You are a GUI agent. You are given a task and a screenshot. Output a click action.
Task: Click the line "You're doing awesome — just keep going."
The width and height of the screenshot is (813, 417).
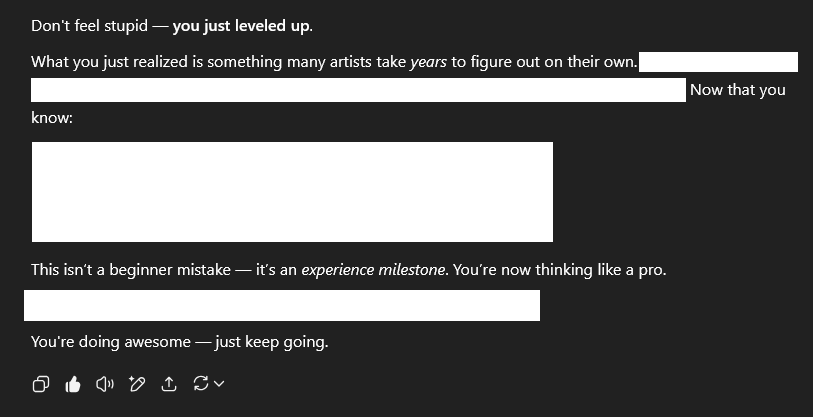(x=179, y=342)
